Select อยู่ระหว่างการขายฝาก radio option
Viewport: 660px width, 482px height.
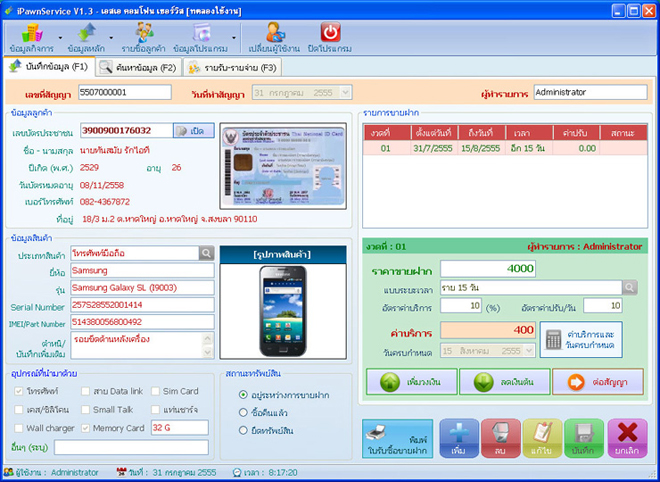coord(243,395)
